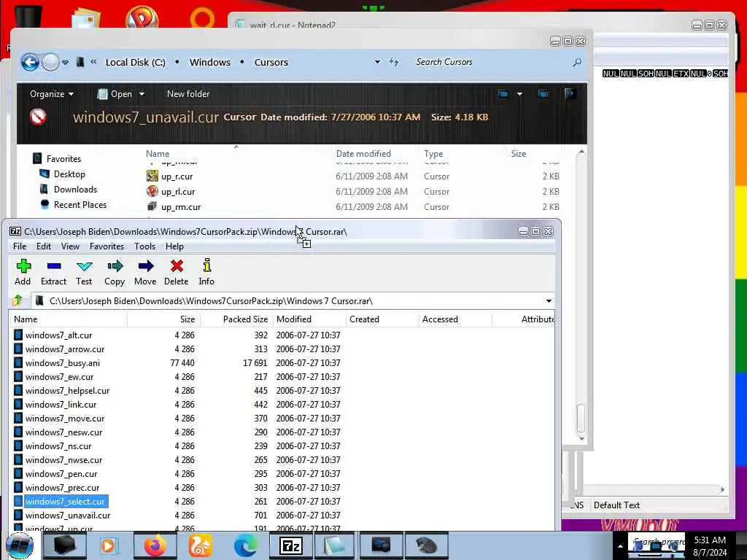Expand the Explorer address bar history dropdown
This screenshot has height=560, width=747.
point(377,62)
